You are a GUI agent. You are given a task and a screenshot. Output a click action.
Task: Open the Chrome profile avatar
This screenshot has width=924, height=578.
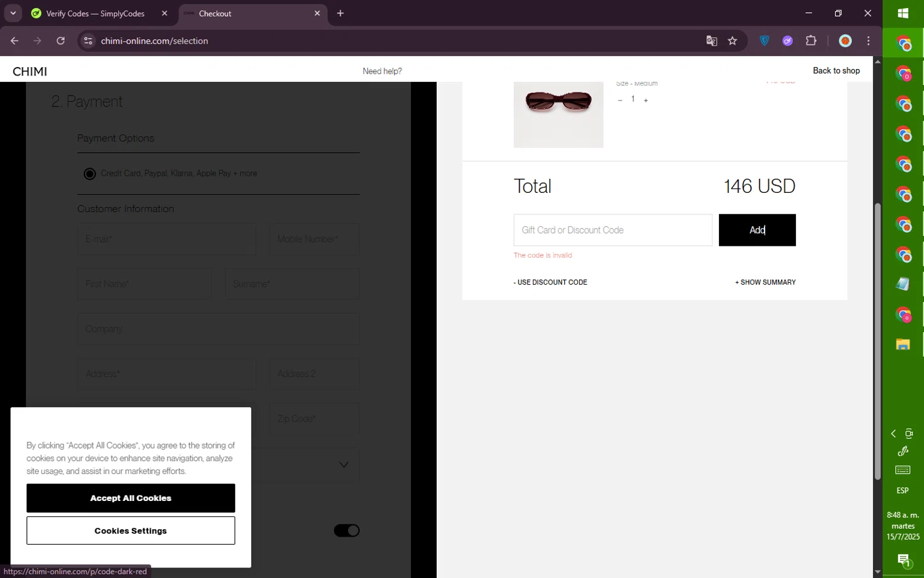click(x=845, y=41)
